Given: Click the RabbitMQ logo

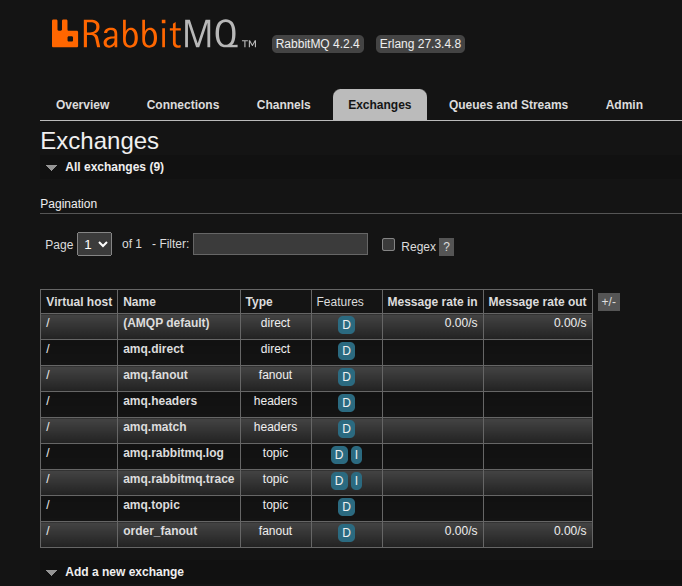Looking at the screenshot, I should [154, 33].
